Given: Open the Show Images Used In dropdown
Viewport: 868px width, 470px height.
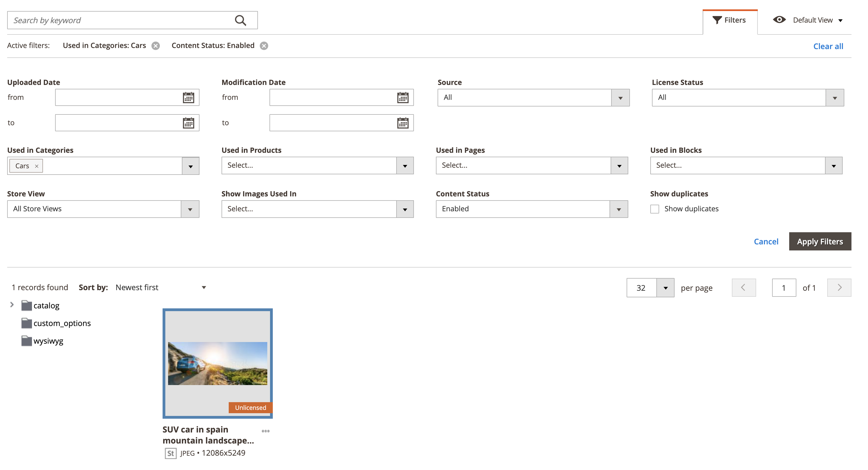Looking at the screenshot, I should [x=317, y=209].
